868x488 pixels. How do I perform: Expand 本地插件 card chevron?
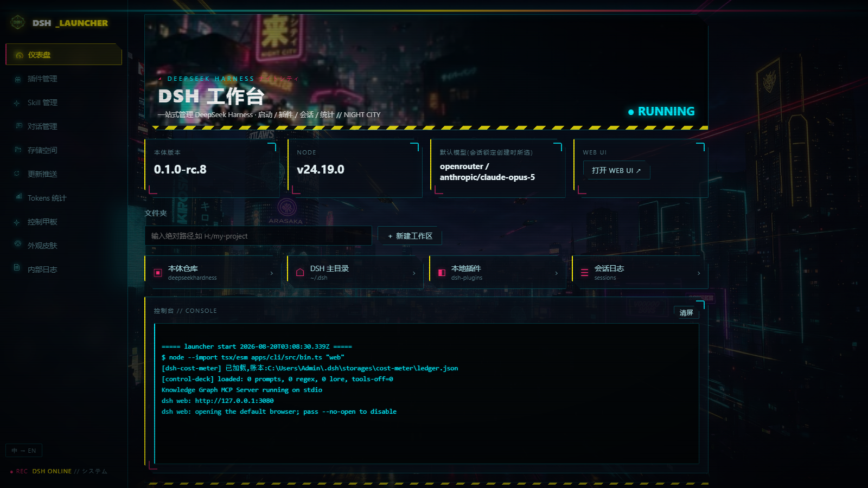point(557,273)
